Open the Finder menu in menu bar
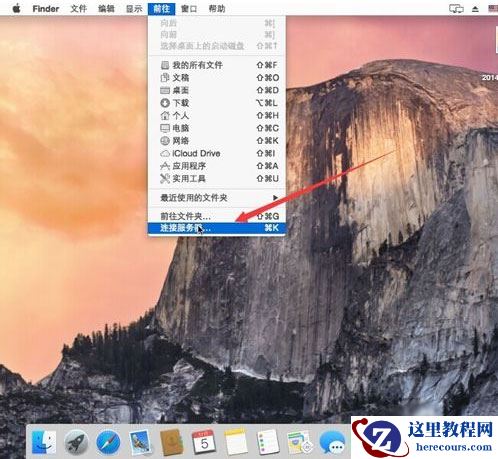The width and height of the screenshot is (498, 459). point(46,9)
